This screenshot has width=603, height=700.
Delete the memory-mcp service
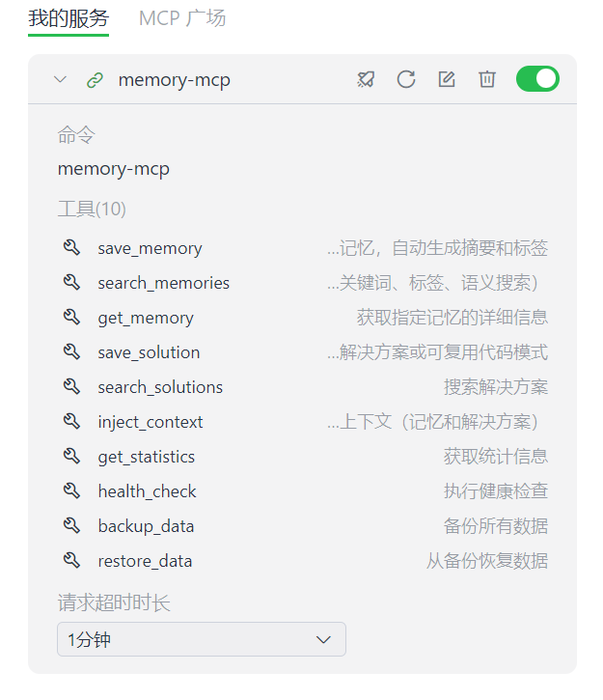(x=487, y=79)
